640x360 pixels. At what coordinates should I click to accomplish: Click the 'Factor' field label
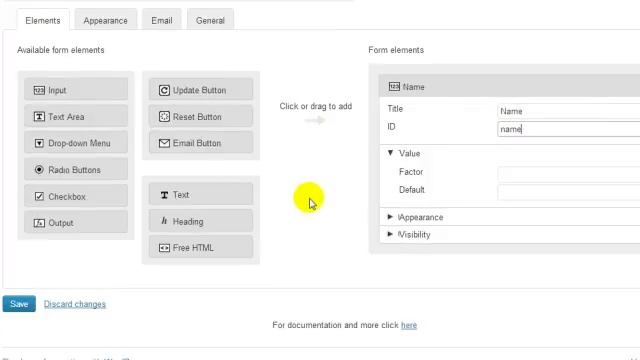click(x=411, y=172)
